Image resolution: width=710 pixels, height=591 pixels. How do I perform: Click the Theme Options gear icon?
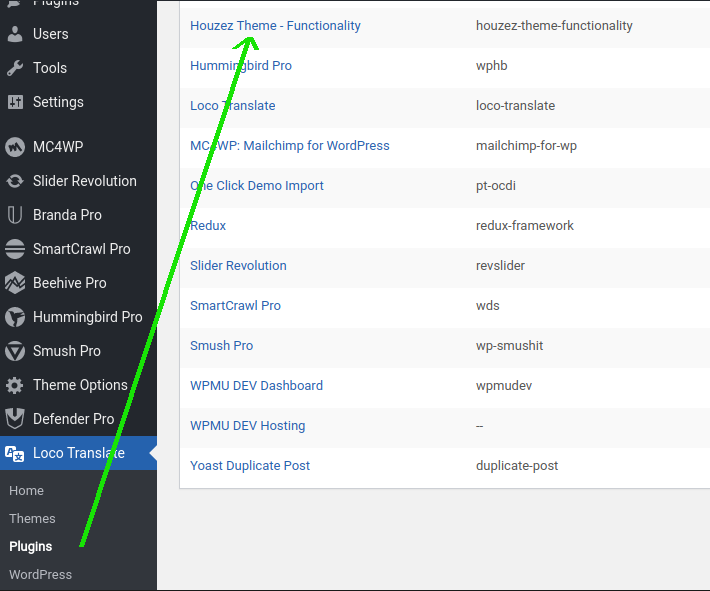coord(15,385)
